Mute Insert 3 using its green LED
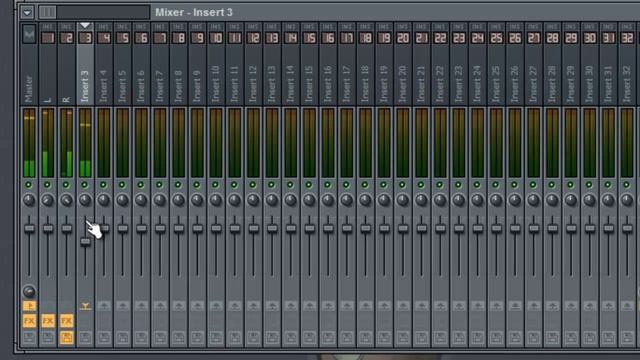Image resolution: width=640 pixels, height=360 pixels. pyautogui.click(x=85, y=185)
